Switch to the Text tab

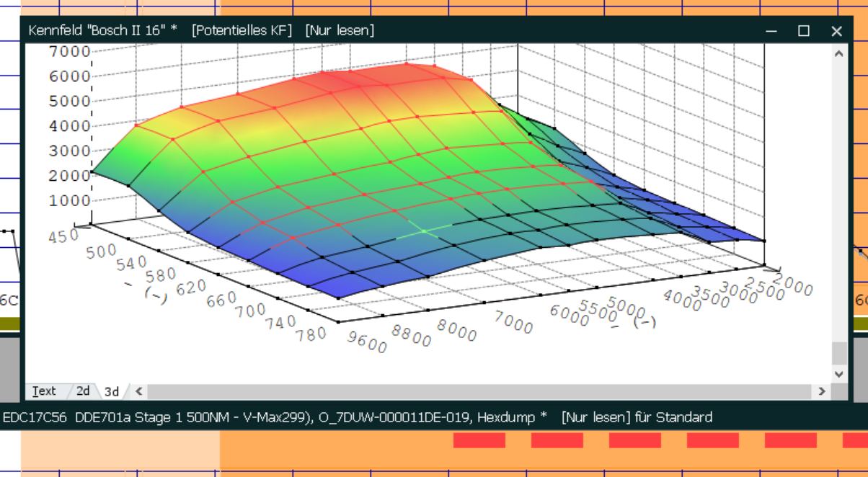(x=43, y=391)
